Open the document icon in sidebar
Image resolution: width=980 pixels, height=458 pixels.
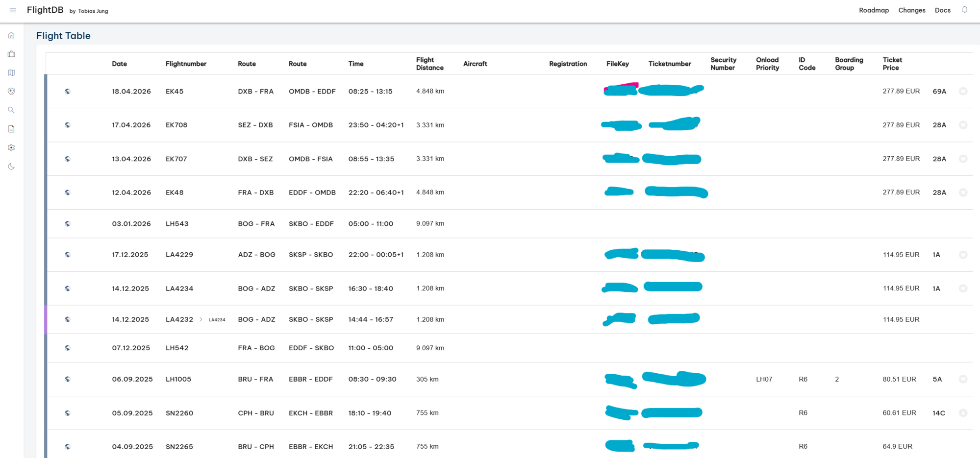click(11, 129)
